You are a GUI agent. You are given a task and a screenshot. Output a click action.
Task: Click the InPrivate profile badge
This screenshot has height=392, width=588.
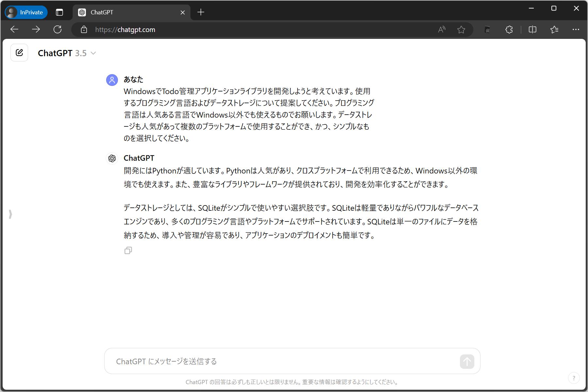pyautogui.click(x=26, y=12)
